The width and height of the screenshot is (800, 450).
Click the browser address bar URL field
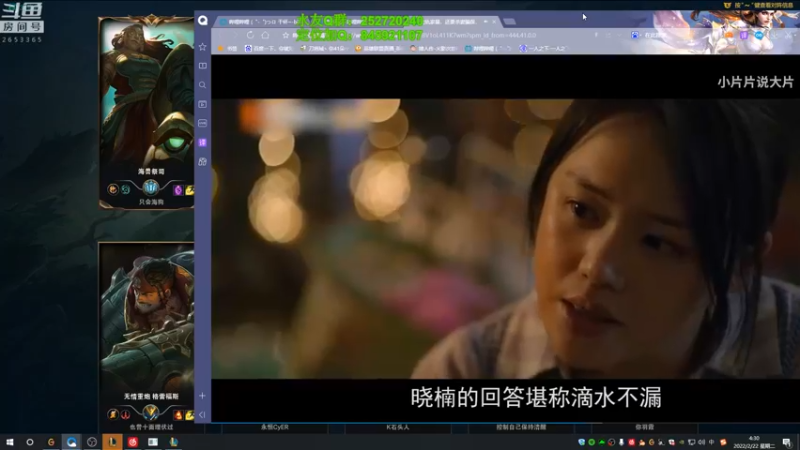tap(439, 35)
